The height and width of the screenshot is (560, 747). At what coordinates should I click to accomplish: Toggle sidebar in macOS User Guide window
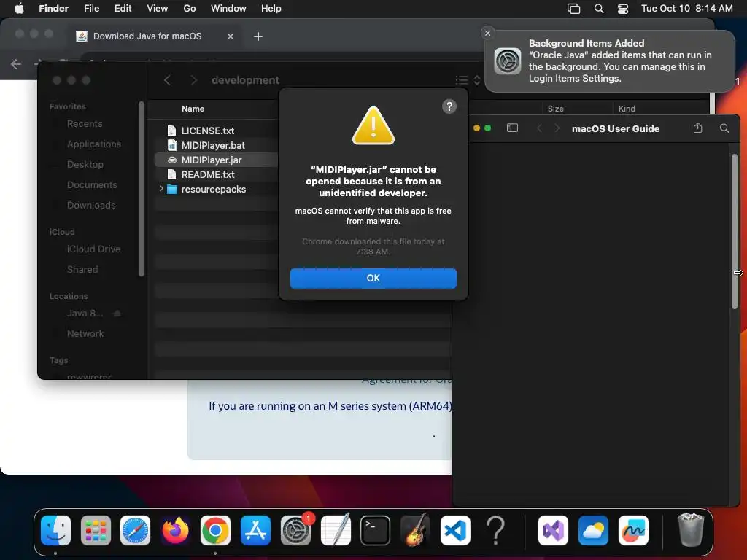click(x=512, y=128)
